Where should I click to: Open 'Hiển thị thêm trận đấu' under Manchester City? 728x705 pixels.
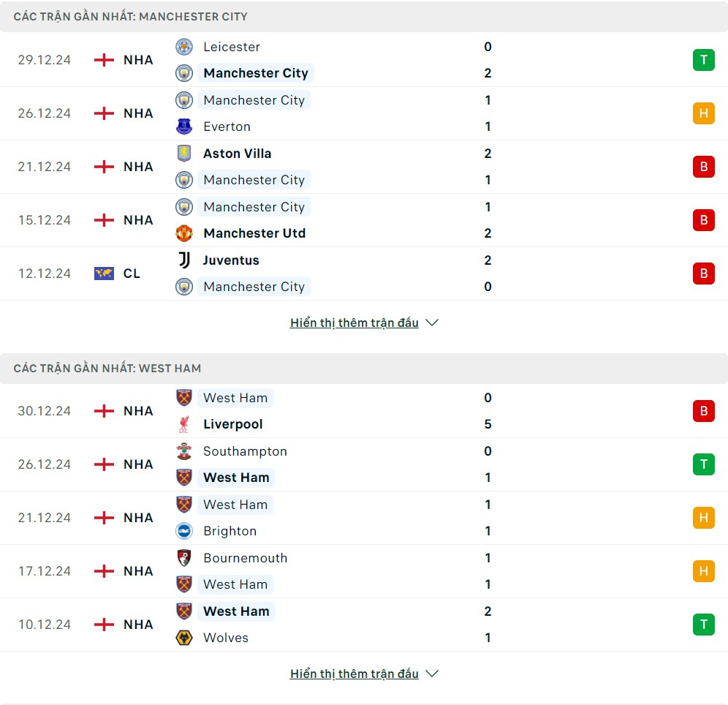354,323
